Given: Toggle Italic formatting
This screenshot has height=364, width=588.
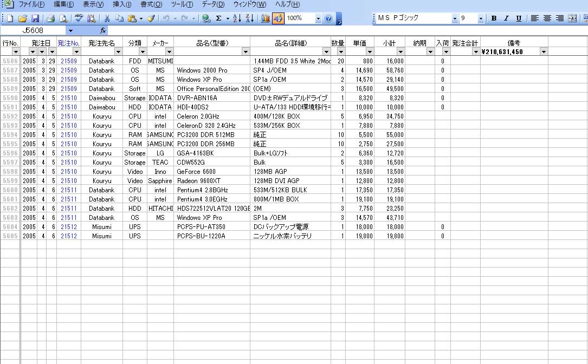Looking at the screenshot, I should pos(506,18).
